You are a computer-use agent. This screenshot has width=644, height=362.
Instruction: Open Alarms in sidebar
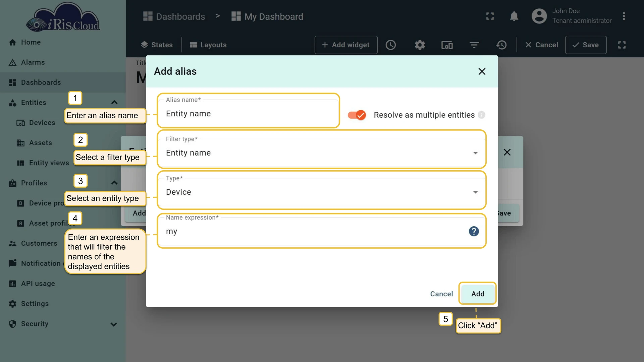63,62
